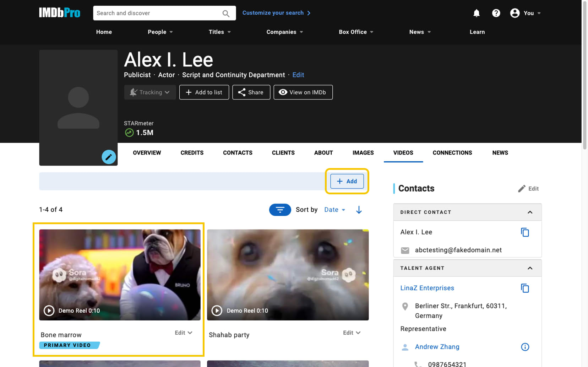The height and width of the screenshot is (367, 588).
Task: Click the email envelope icon
Action: [x=405, y=250]
